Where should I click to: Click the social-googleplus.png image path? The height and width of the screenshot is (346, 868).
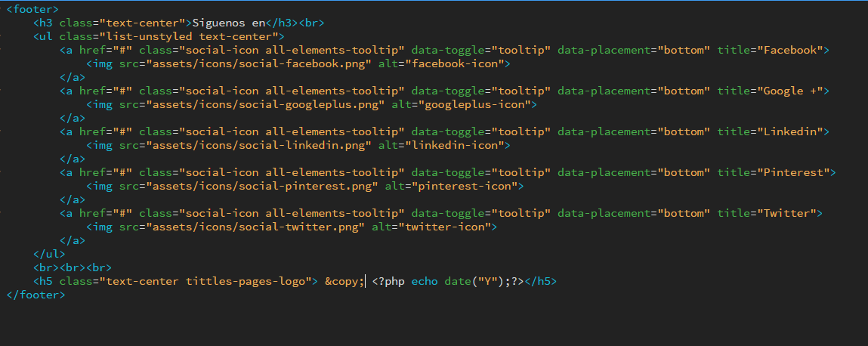[x=265, y=104]
